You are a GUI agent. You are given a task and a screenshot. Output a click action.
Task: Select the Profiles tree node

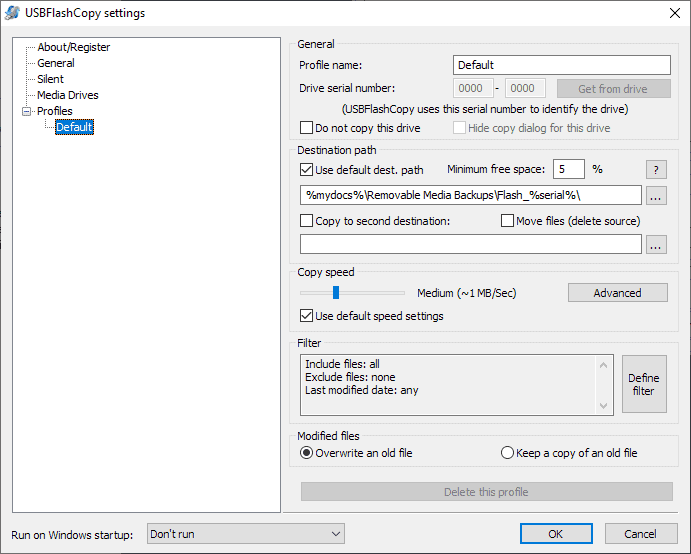tap(55, 111)
